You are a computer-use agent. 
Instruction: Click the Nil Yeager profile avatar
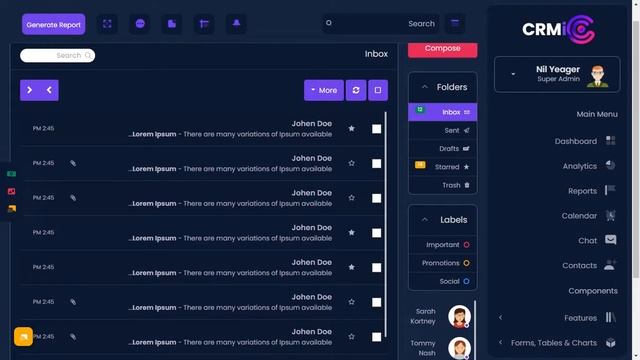point(598,76)
